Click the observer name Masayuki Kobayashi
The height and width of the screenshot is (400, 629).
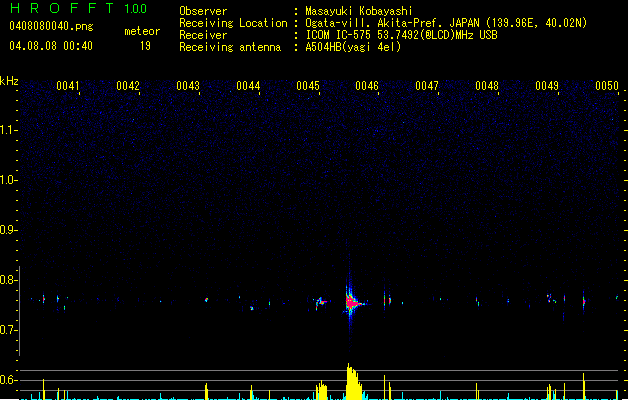(357, 10)
